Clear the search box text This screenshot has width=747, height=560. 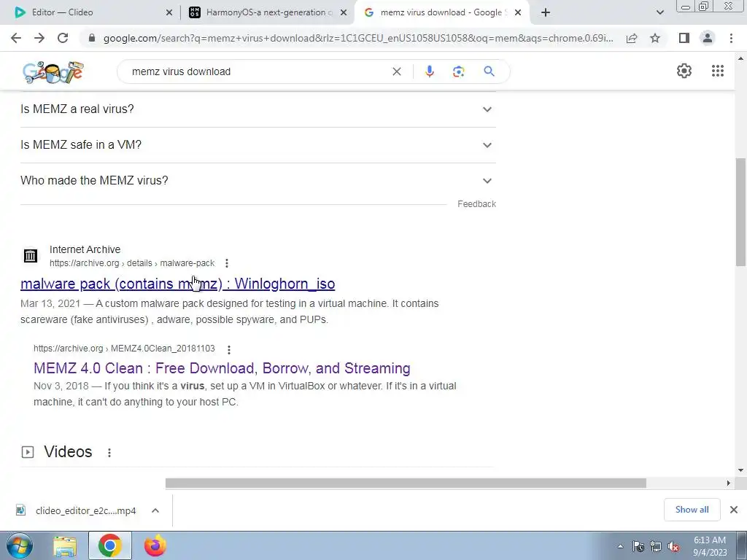(396, 71)
